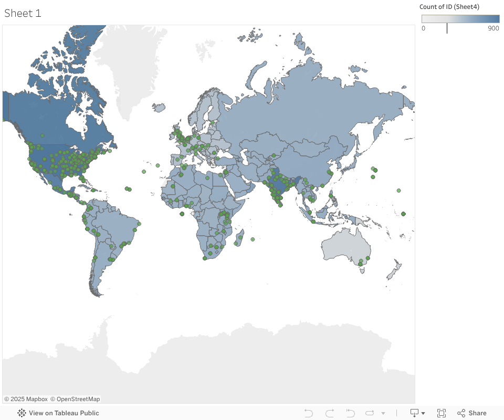Open View on Tableau Public link
This screenshot has height=420, width=504.
pos(64,413)
